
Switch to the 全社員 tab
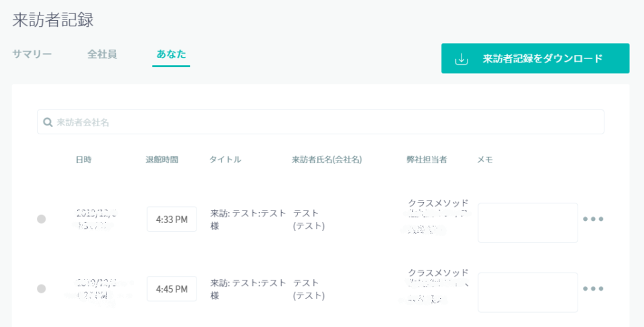coord(102,54)
